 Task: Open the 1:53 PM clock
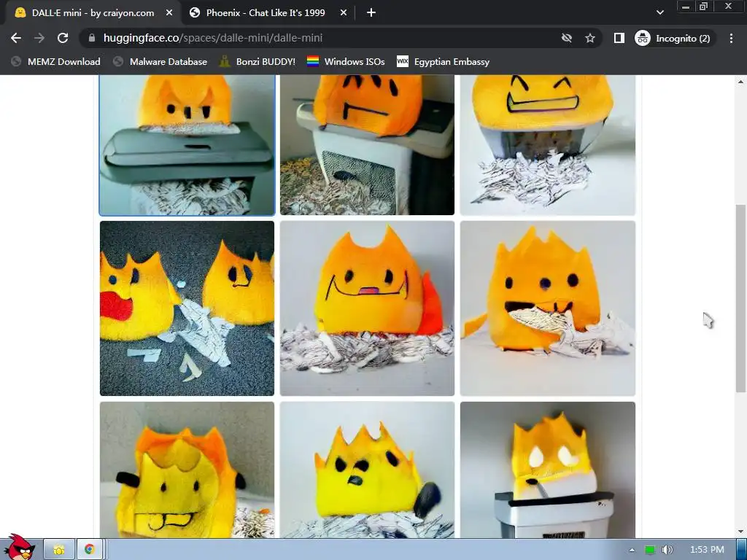[x=707, y=550]
